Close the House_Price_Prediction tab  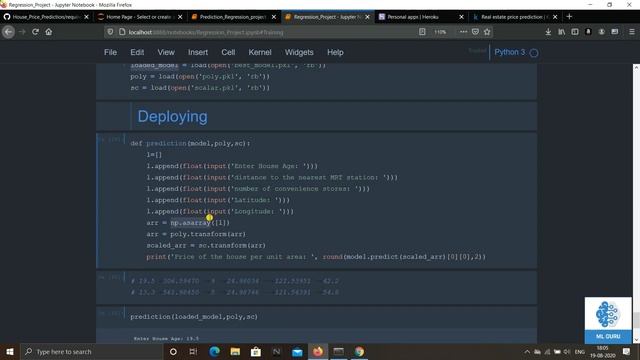pyautogui.click(x=86, y=17)
